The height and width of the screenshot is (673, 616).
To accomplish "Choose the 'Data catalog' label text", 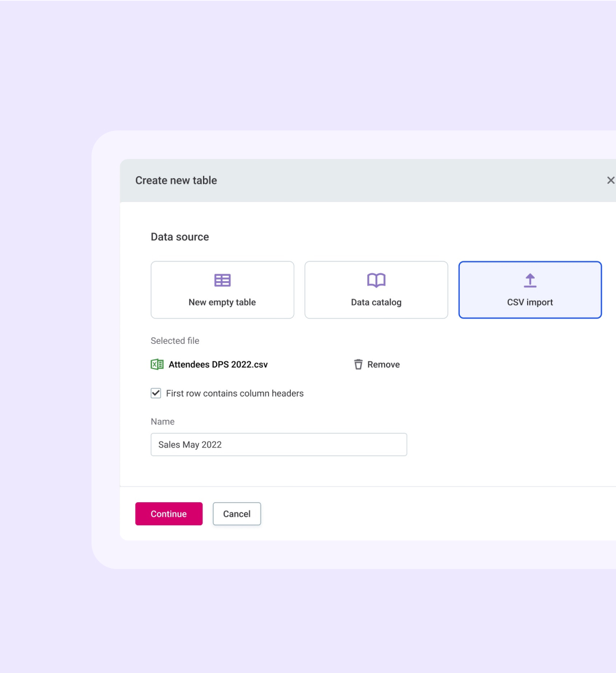I will (x=376, y=302).
